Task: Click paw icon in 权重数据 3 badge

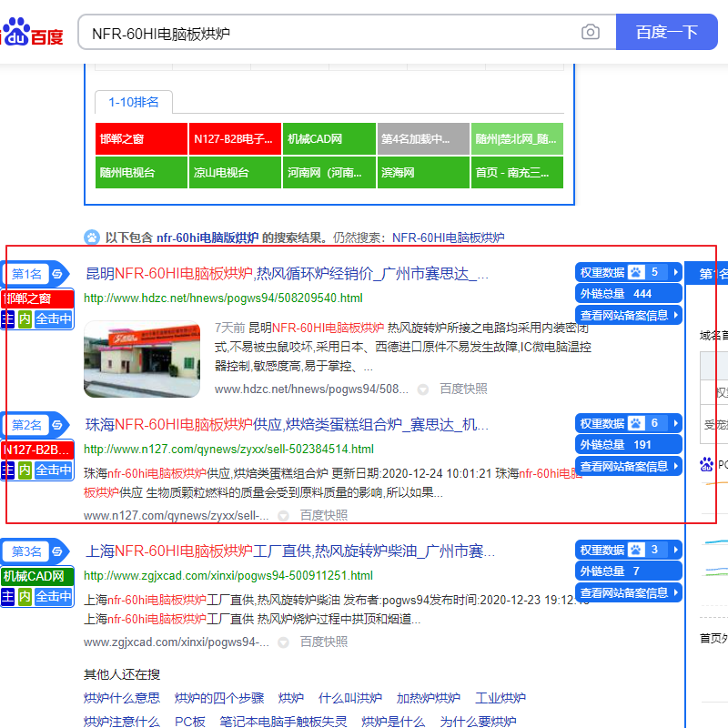Action: click(636, 550)
